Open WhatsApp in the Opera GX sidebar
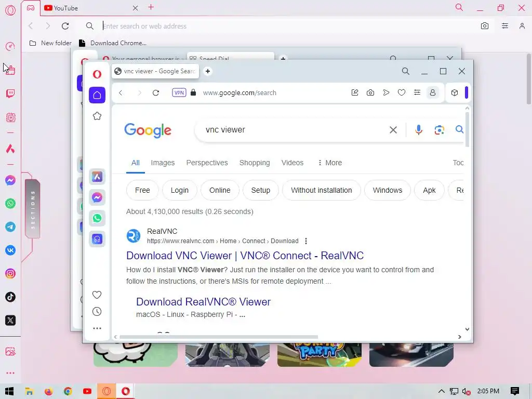The image size is (532, 399). (10, 204)
